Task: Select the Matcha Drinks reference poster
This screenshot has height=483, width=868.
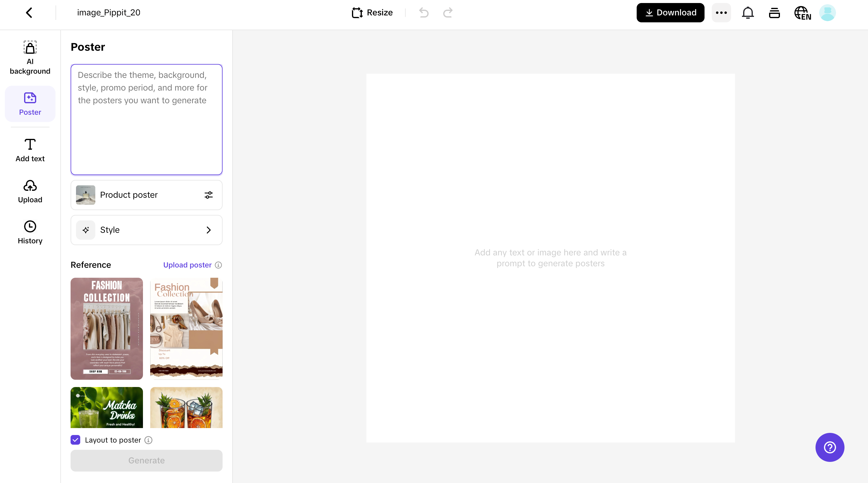Action: (x=106, y=408)
